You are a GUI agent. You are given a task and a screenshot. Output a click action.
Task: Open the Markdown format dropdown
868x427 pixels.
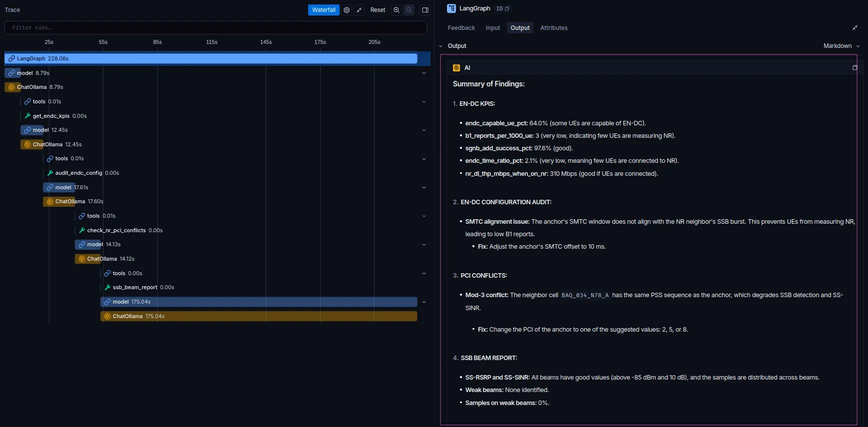[x=842, y=46]
